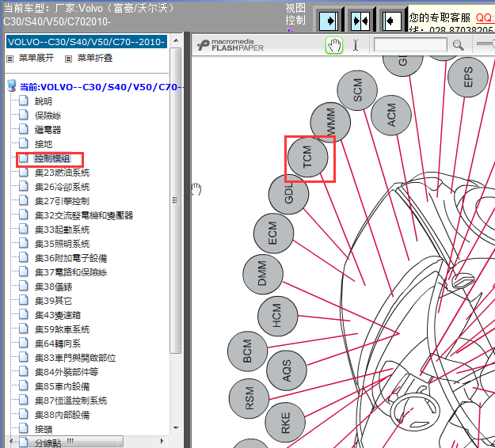This screenshot has height=448, width=495.
Task: Click the tree vertical scrollbar thumb
Action: 176,200
